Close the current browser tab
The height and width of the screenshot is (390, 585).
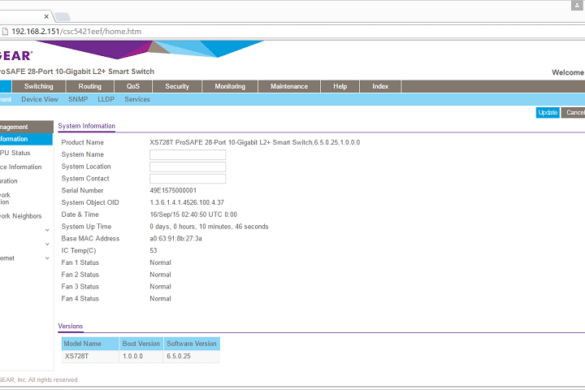pyautogui.click(x=46, y=16)
